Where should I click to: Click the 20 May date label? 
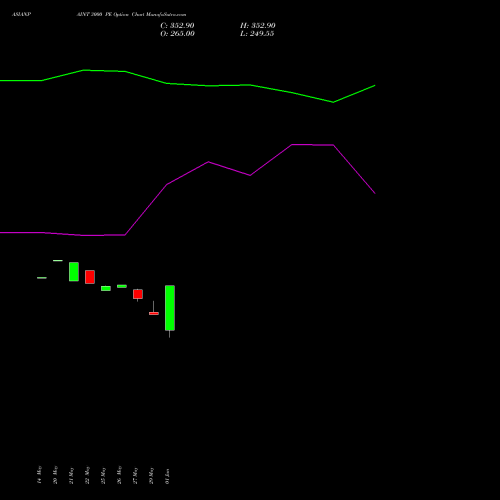[x=55, y=475]
